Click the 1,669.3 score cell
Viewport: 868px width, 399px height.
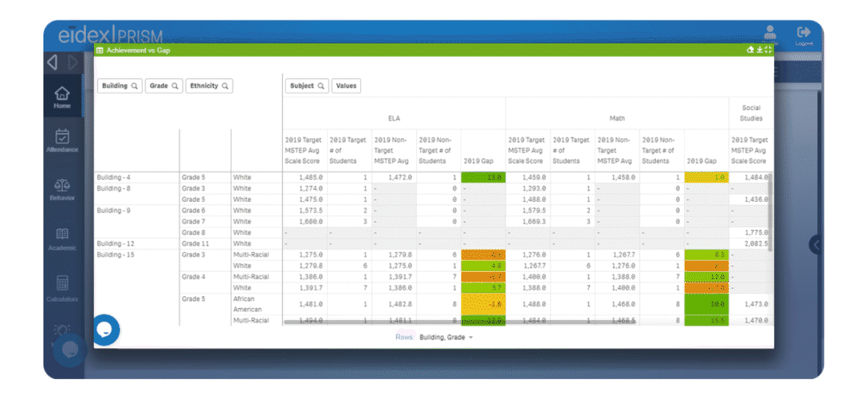pos(528,222)
